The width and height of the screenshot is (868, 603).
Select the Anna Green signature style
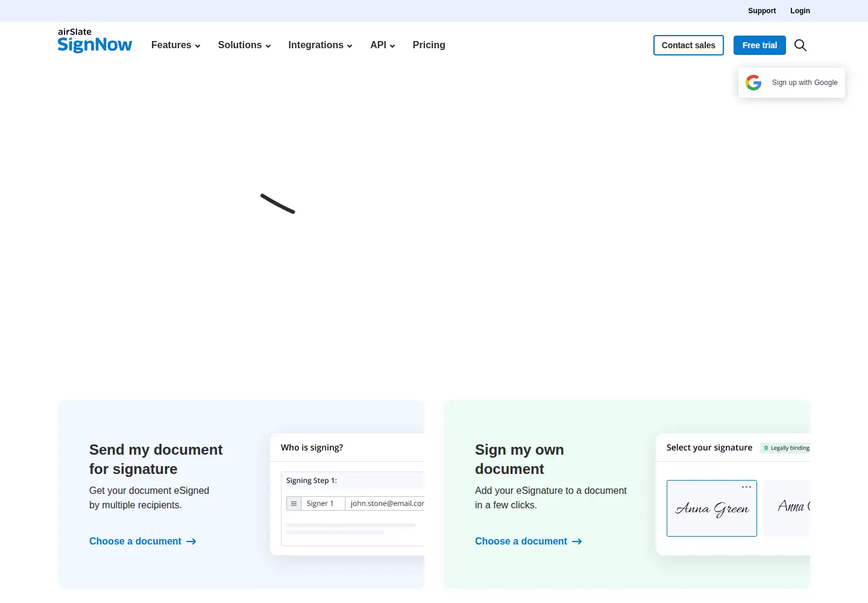tap(712, 508)
